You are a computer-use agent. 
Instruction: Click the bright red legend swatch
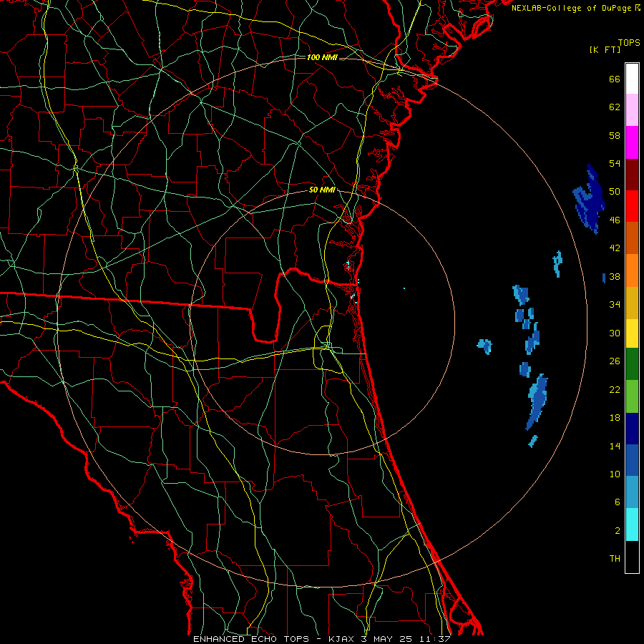(632, 206)
